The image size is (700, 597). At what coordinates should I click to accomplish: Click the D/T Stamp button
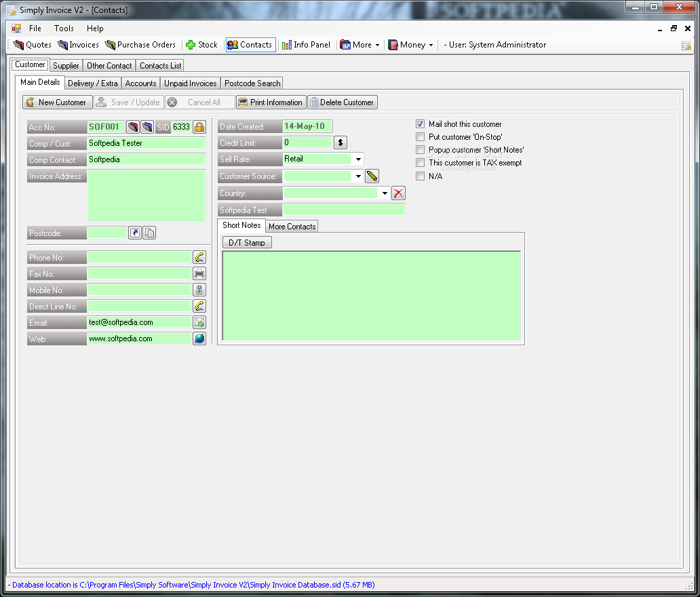point(247,242)
